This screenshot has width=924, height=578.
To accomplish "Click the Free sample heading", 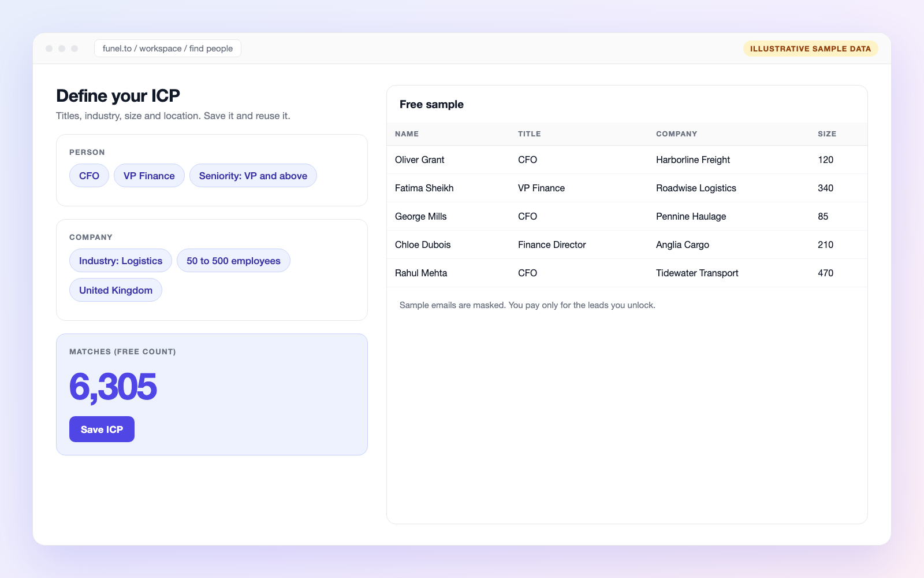I will point(431,104).
